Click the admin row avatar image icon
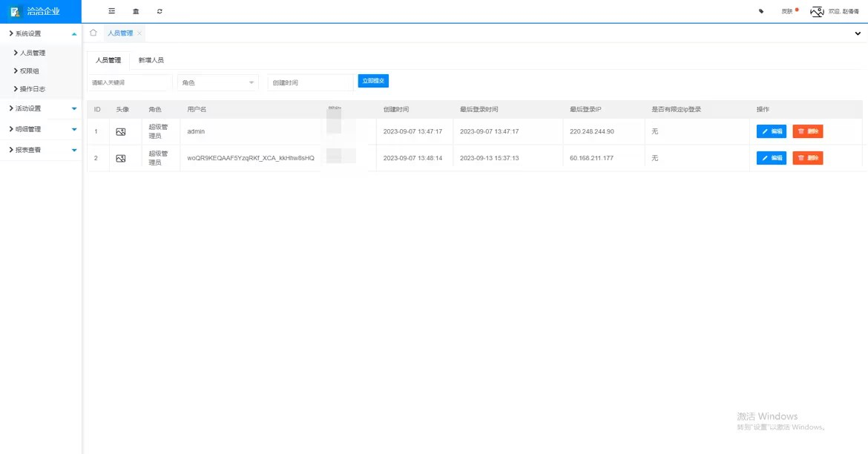The image size is (868, 454). pos(121,131)
